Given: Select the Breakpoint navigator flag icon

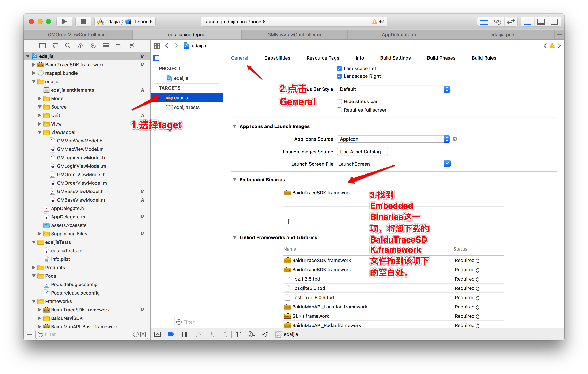Looking at the screenshot, I should point(119,45).
